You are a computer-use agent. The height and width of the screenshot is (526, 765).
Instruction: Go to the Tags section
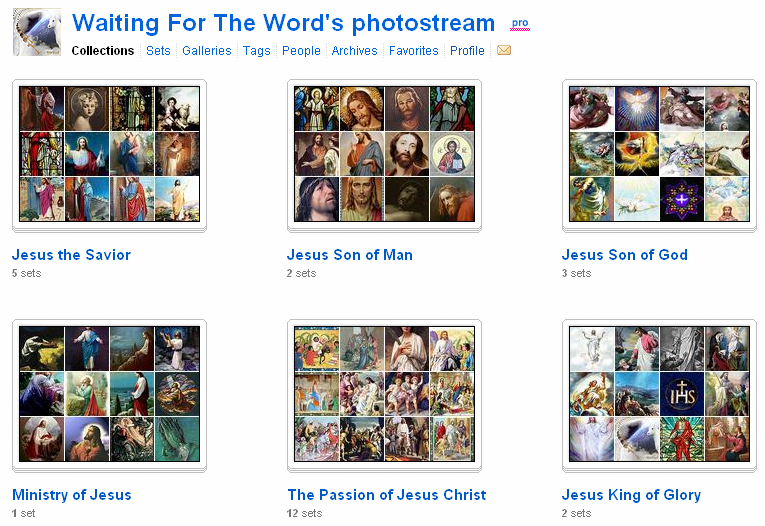256,51
